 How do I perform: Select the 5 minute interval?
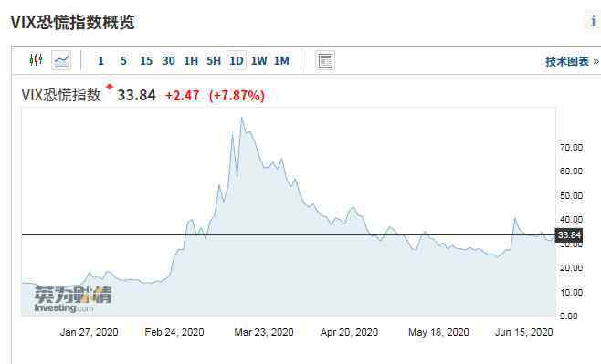tap(123, 61)
